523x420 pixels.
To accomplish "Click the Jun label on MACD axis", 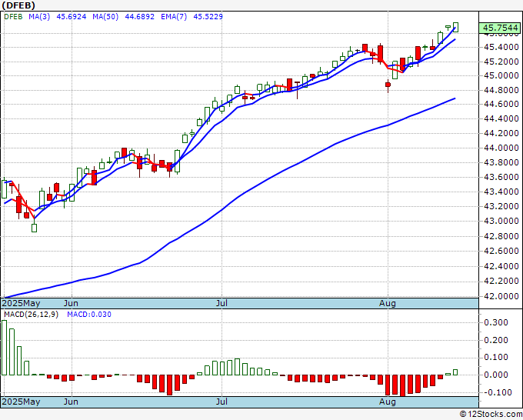I will pos(71,402).
